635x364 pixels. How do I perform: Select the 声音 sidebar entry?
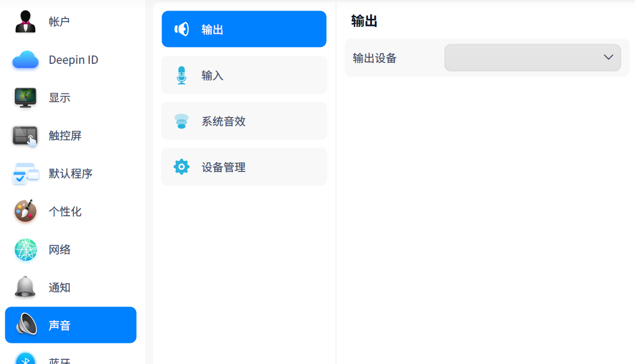pyautogui.click(x=71, y=325)
